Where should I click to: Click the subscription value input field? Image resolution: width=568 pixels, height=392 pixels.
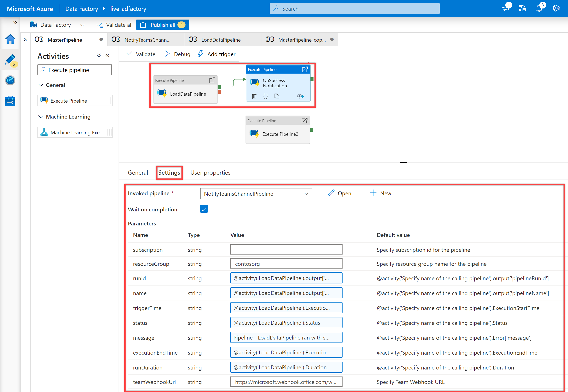click(x=286, y=249)
